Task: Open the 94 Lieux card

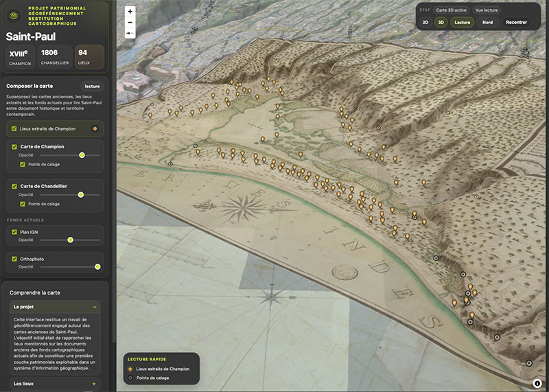Action: [89, 57]
